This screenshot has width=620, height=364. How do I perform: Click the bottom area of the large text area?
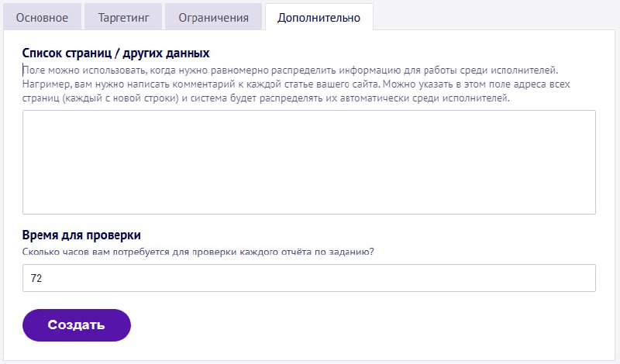coord(308,205)
